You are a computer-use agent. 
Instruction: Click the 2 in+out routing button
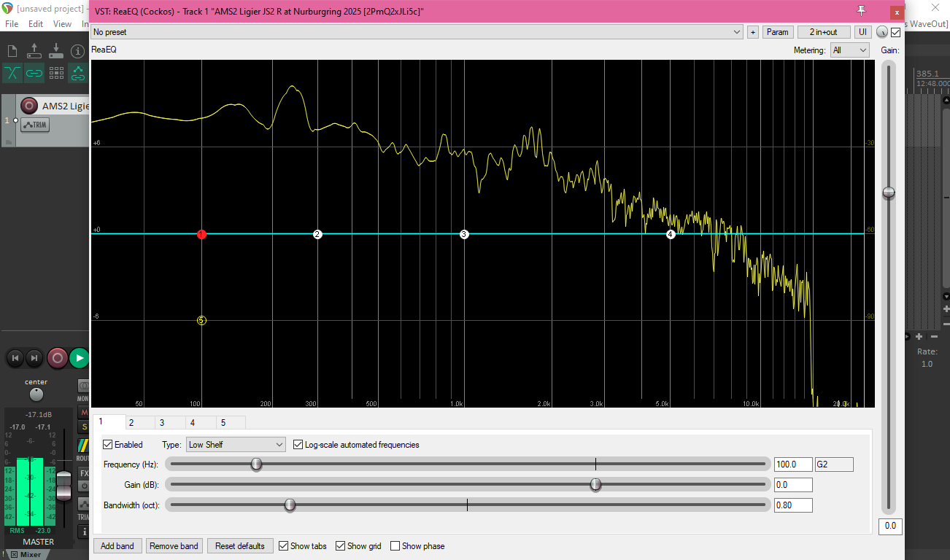[x=824, y=32]
